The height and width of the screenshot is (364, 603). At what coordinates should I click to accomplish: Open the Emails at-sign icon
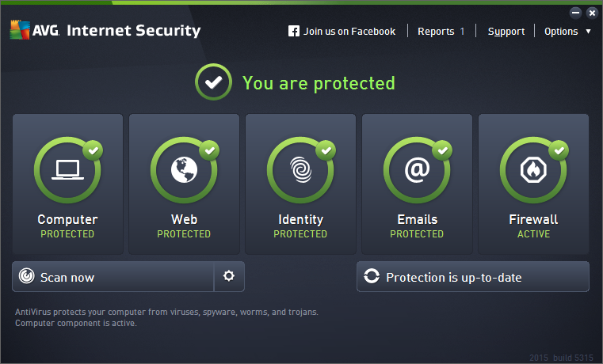pos(417,169)
